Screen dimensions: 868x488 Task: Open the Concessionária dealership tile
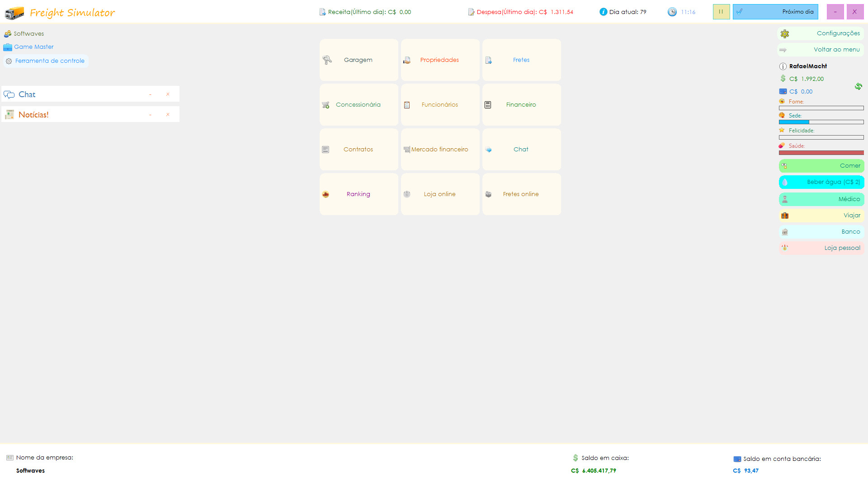[x=359, y=105]
